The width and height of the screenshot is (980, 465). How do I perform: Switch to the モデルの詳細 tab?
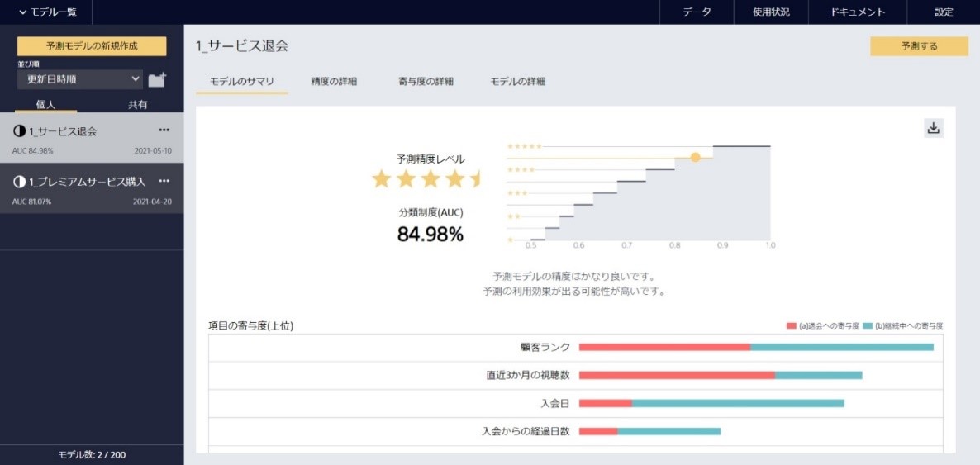pos(517,82)
